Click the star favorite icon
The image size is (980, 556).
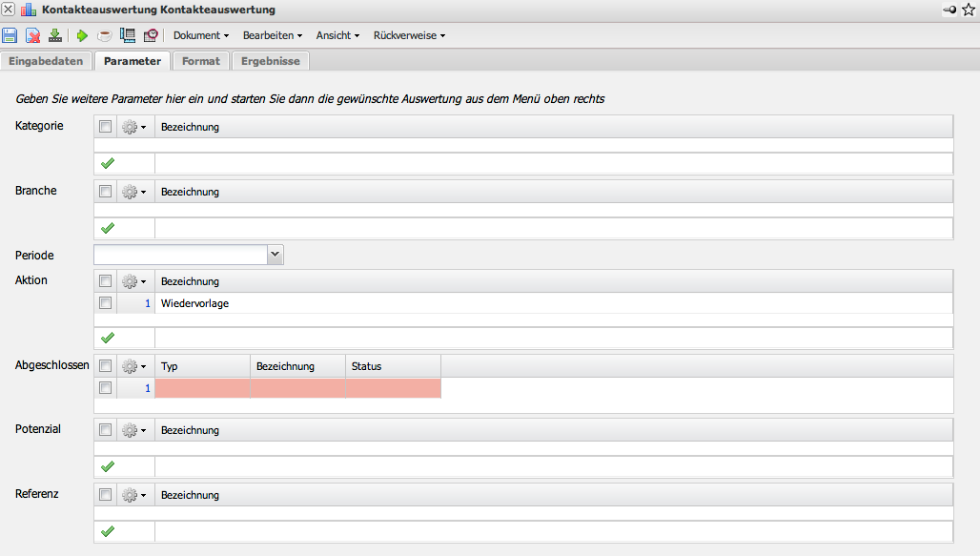(969, 10)
